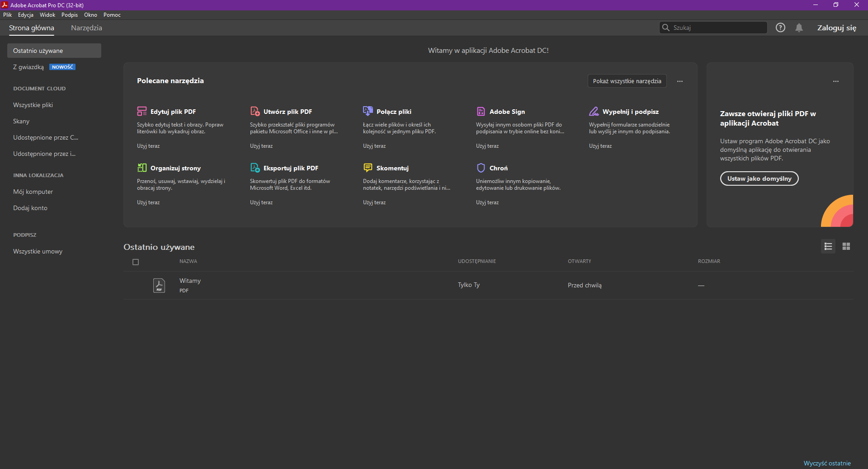The height and width of the screenshot is (469, 868).
Task: Click the Edytuj plik PDF tool icon
Action: point(142,111)
